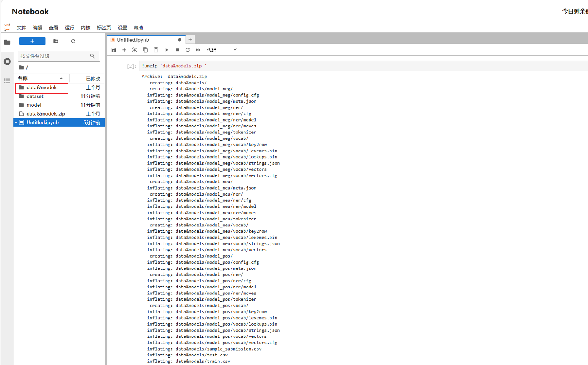This screenshot has width=588, height=365.
Task: Open the 编辑 menu
Action: [38, 28]
